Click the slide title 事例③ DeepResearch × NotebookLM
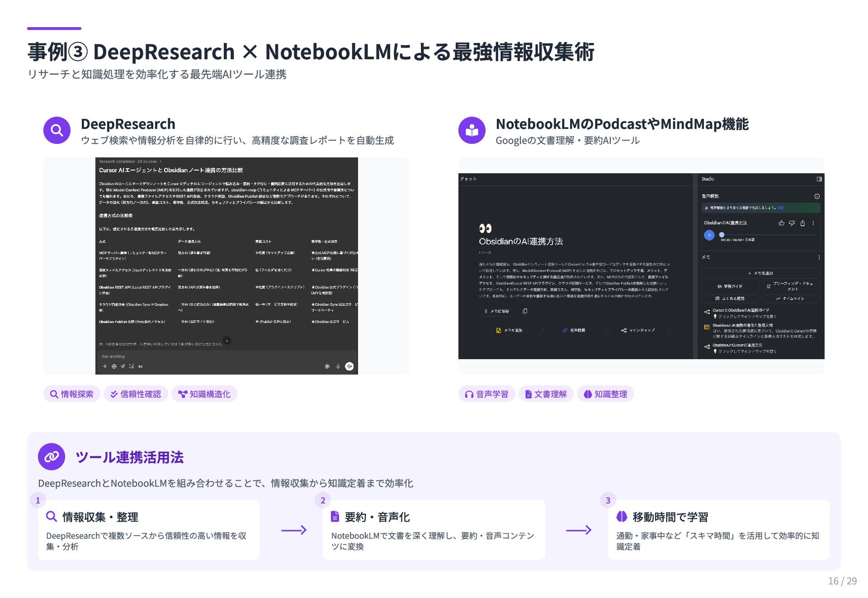Image resolution: width=868 pixels, height=598 pixels. click(311, 52)
